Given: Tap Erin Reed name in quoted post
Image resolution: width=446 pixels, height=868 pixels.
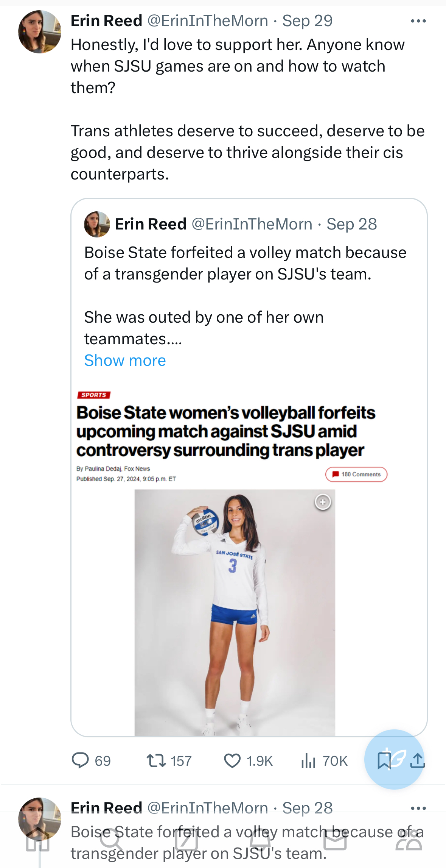Looking at the screenshot, I should pos(151,224).
